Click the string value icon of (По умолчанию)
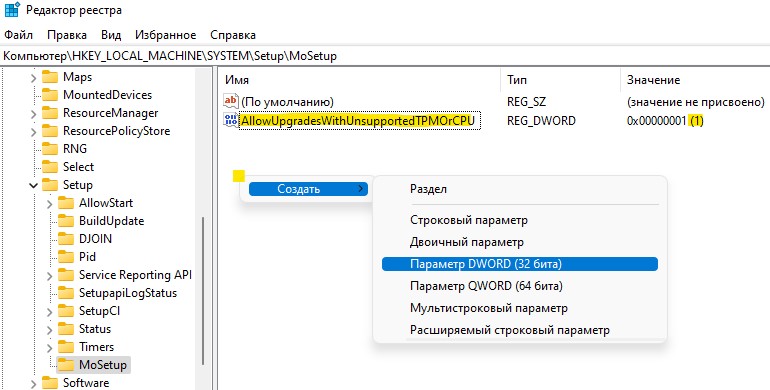The width and height of the screenshot is (770, 390). point(231,101)
